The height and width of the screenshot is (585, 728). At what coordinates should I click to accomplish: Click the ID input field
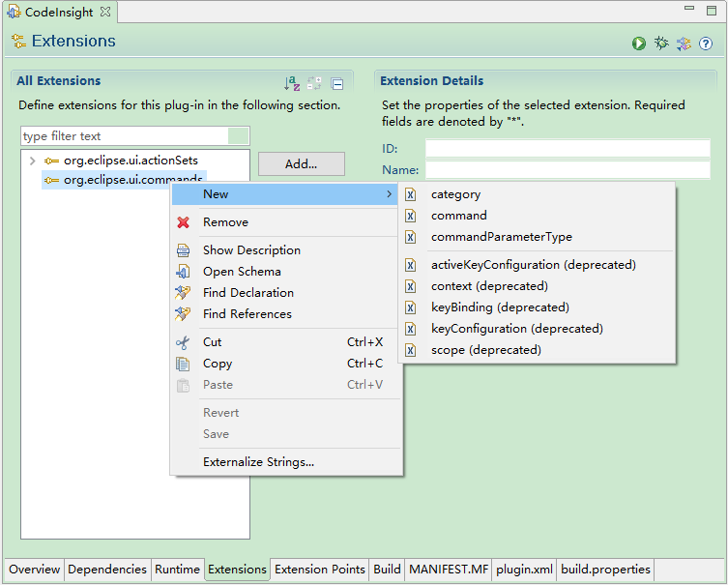[x=568, y=149]
